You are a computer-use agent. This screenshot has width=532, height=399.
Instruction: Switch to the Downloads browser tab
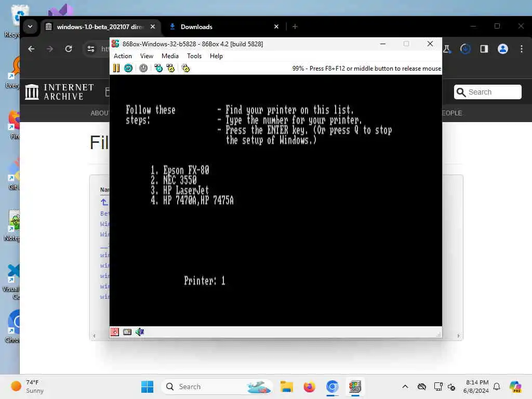(224, 27)
